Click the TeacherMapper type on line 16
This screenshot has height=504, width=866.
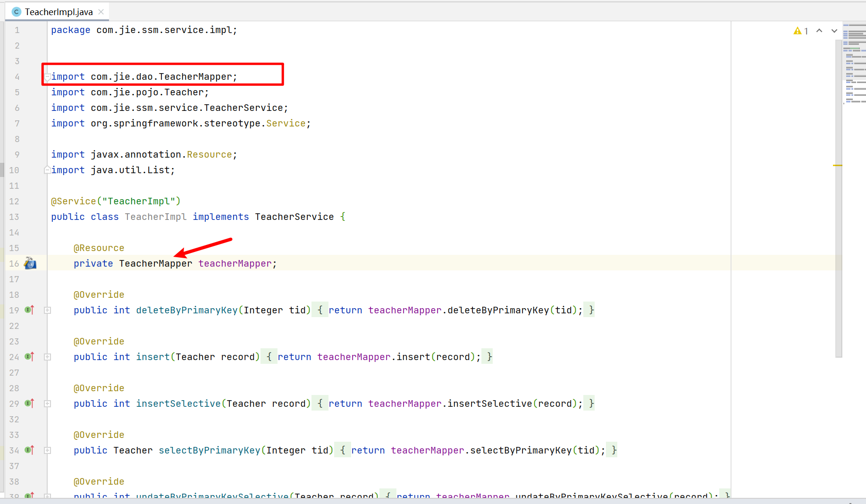pos(155,263)
